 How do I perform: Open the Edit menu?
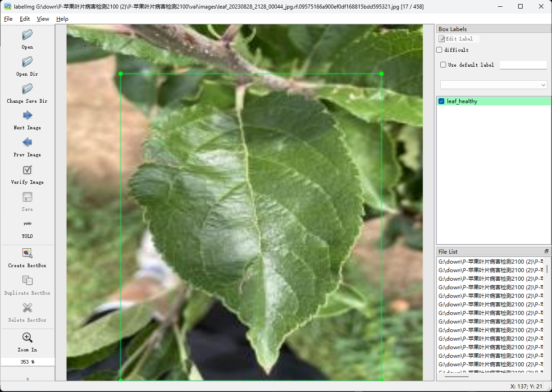coord(25,19)
